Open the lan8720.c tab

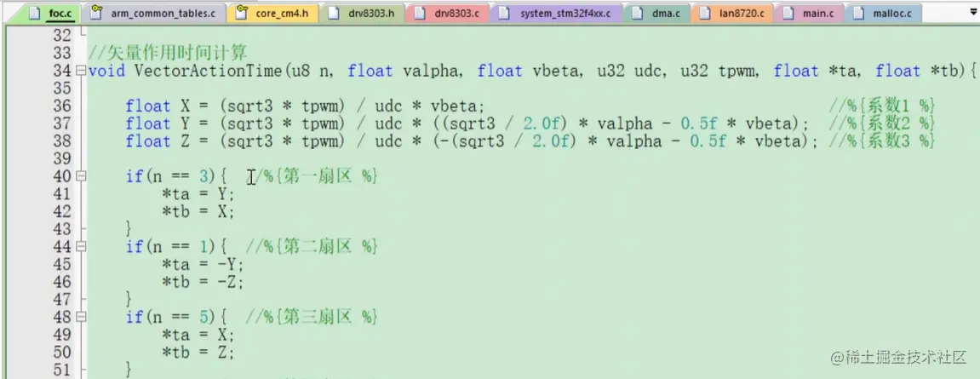tap(732, 13)
